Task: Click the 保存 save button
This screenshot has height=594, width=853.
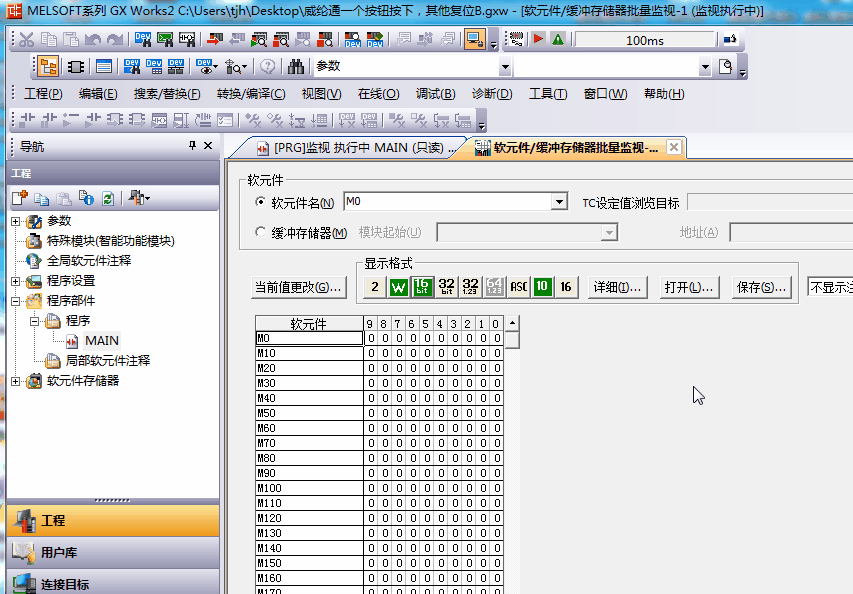Action: pos(761,287)
